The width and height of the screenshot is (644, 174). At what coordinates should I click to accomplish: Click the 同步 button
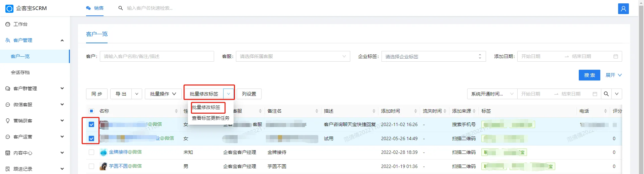click(x=97, y=94)
